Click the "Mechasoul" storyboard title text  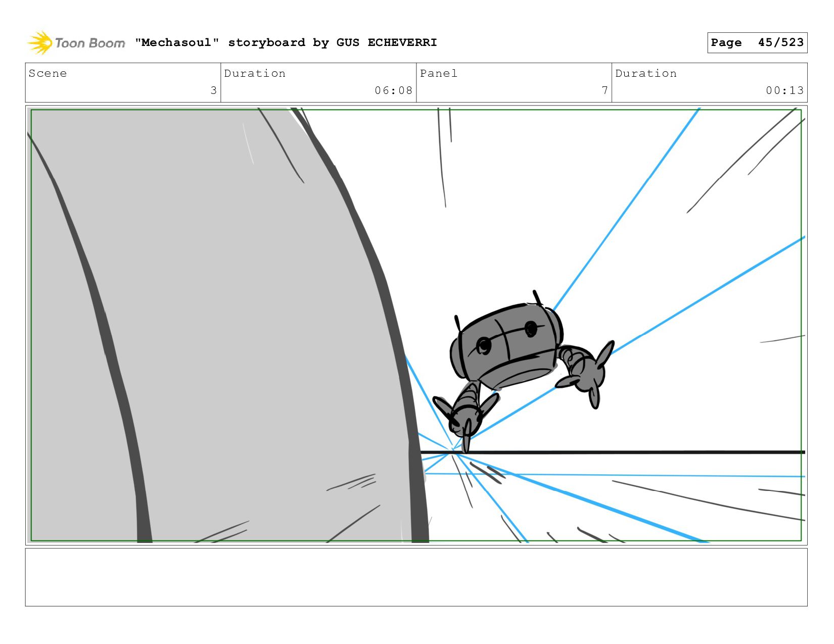click(286, 42)
